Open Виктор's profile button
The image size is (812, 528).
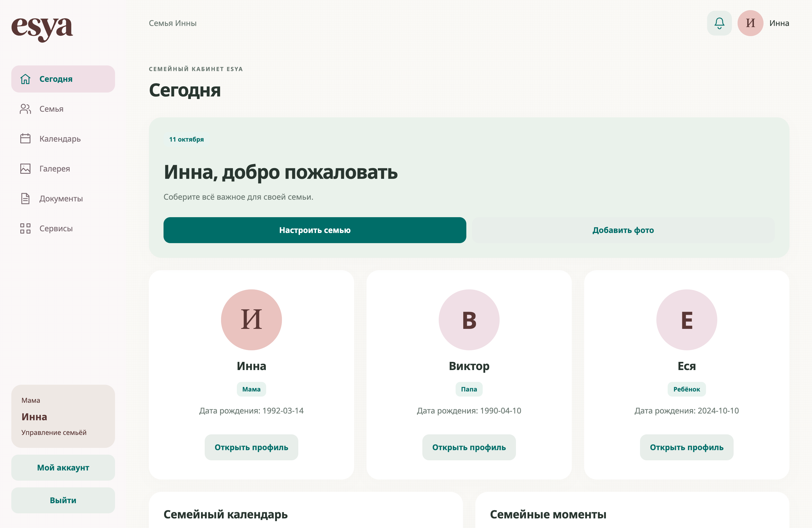(469, 447)
